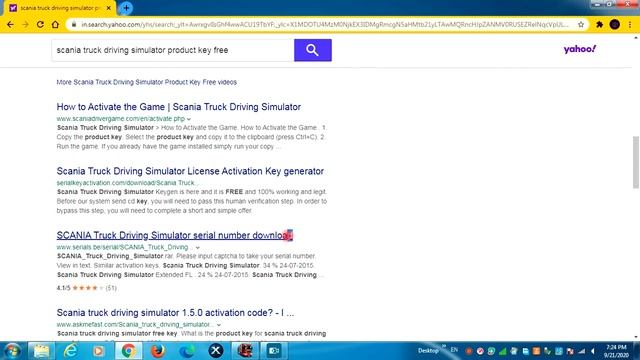This screenshot has height=360, width=640.
Task: Click the page vertical scrollbar thumb
Action: (x=636, y=162)
